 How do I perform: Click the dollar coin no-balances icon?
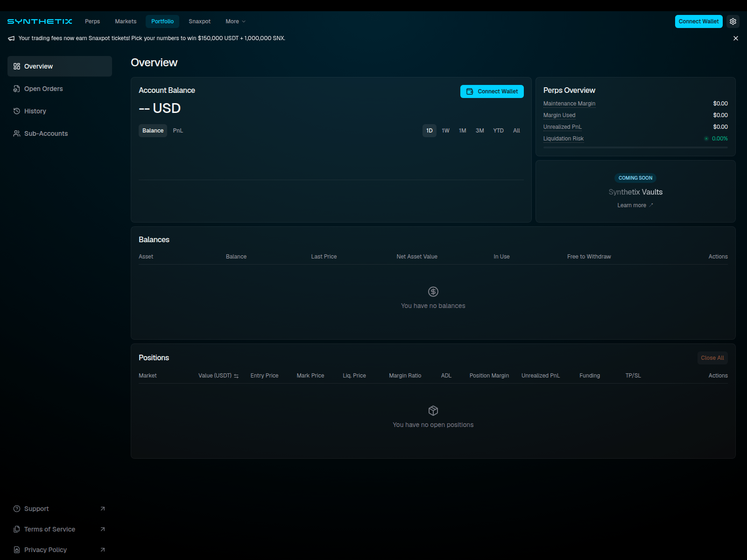433,292
